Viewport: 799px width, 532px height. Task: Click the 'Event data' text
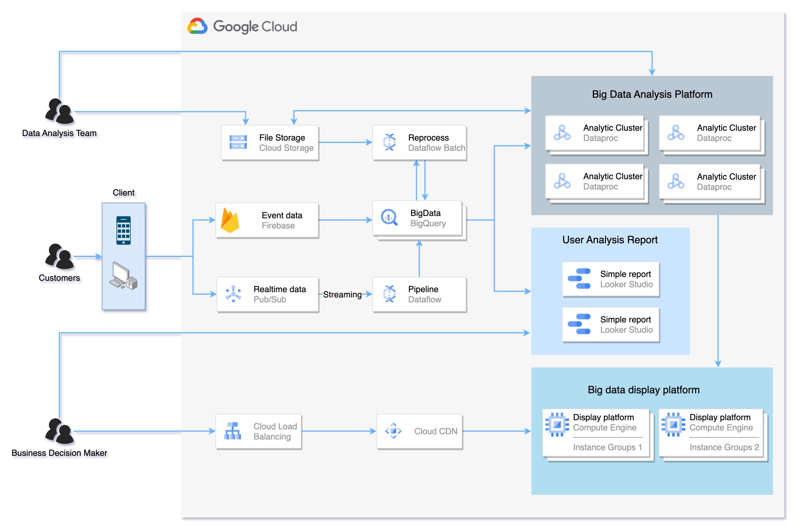coord(282,215)
